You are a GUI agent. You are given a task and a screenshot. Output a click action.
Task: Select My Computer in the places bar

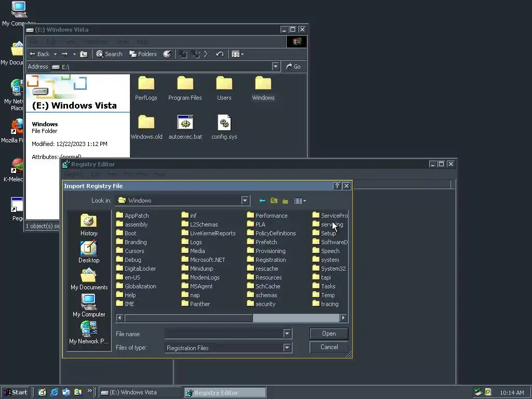click(x=89, y=306)
